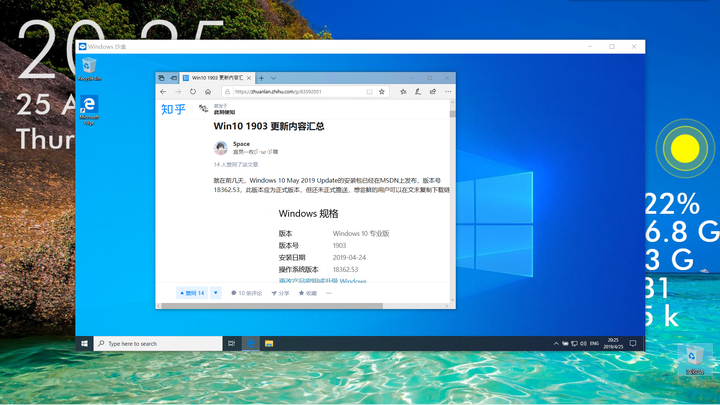Set these tabs aside icon

[x=174, y=78]
